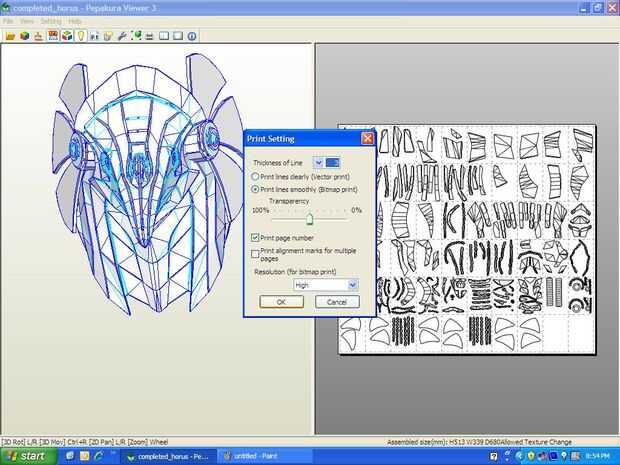Viewport: 620px width, 465px height.
Task: Click the Windows start button
Action: pyautogui.click(x=28, y=456)
